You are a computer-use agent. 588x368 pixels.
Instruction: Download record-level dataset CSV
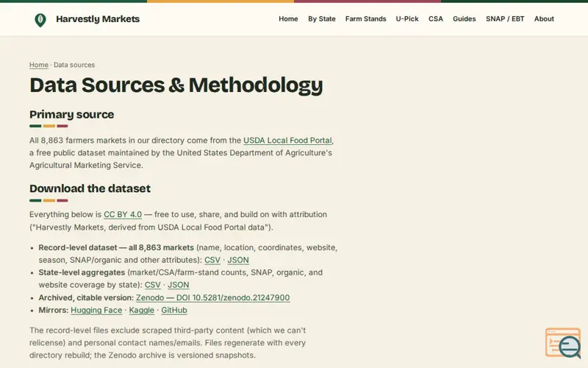[212, 260]
